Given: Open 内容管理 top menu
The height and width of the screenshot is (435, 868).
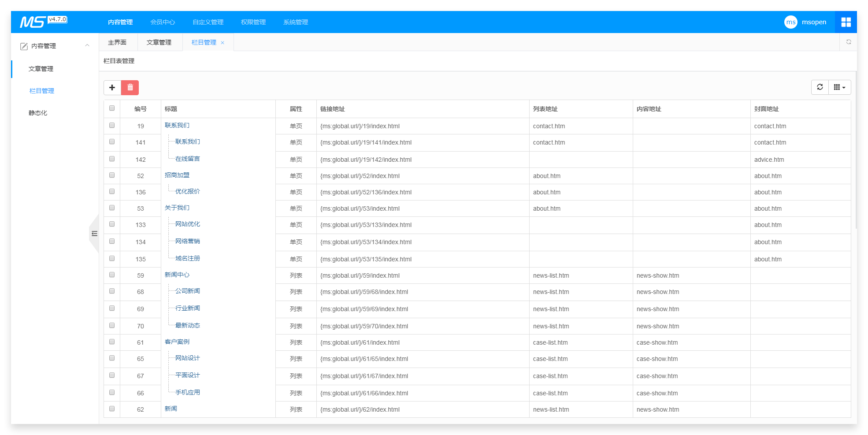Looking at the screenshot, I should click(120, 22).
